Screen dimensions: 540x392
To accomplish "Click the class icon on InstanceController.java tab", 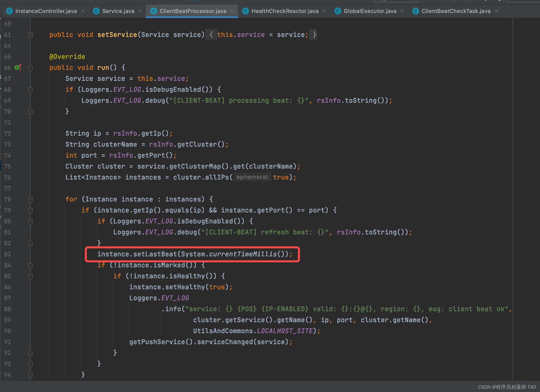I will pyautogui.click(x=9, y=11).
